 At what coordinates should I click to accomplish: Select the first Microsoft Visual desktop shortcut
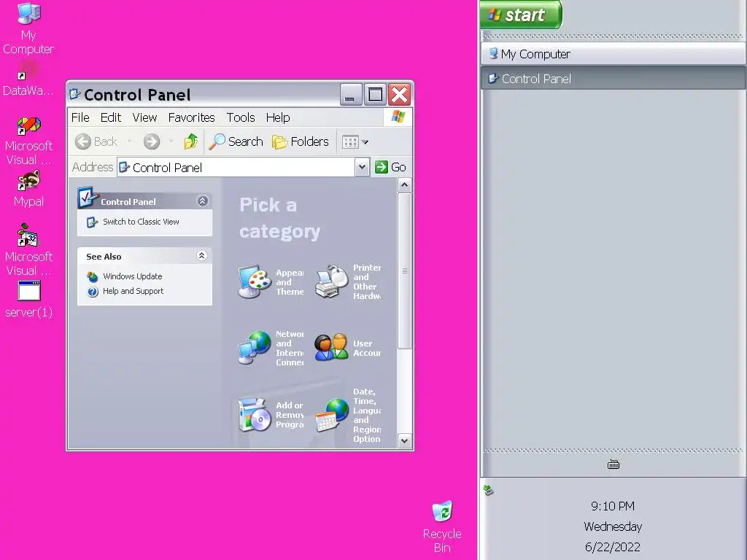28,141
